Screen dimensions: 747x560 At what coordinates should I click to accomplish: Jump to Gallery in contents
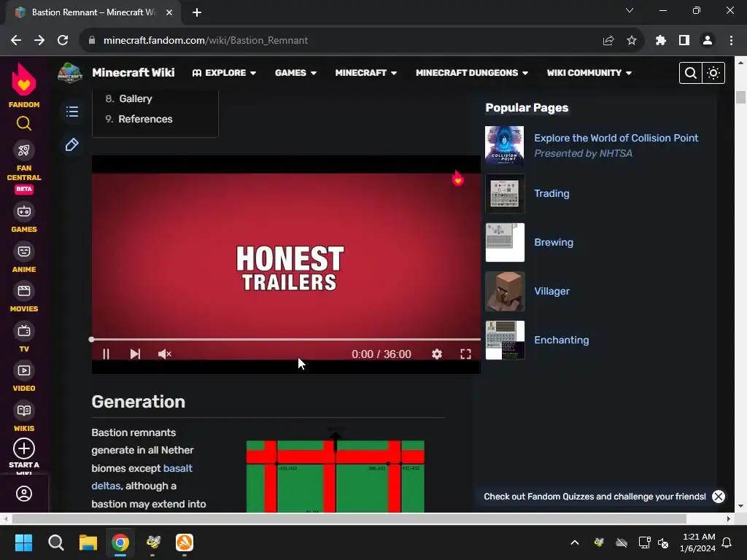click(135, 98)
